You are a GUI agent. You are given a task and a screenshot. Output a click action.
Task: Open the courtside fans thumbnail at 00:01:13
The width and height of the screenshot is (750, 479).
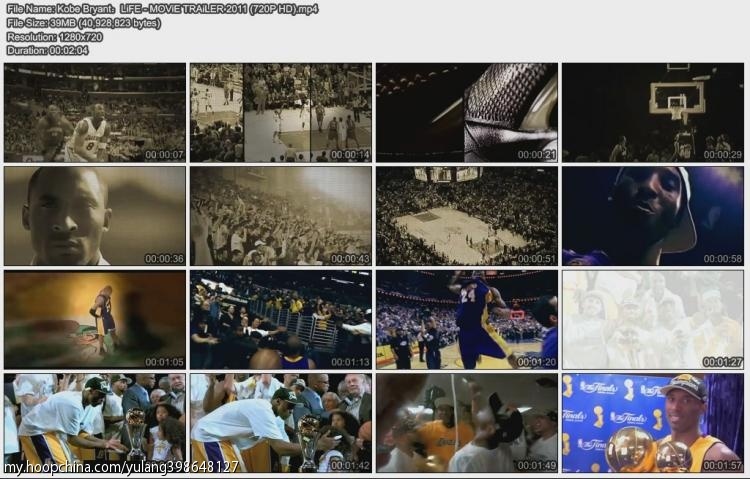tap(281, 320)
